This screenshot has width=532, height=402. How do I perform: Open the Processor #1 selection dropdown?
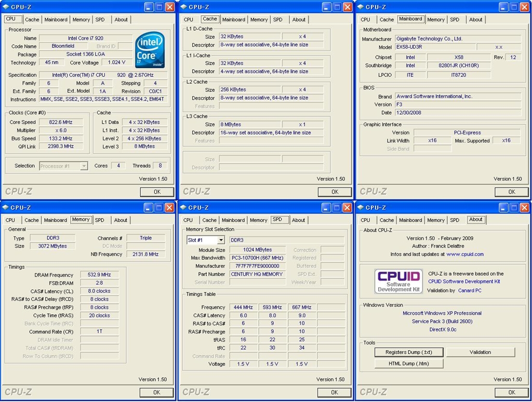tap(84, 166)
